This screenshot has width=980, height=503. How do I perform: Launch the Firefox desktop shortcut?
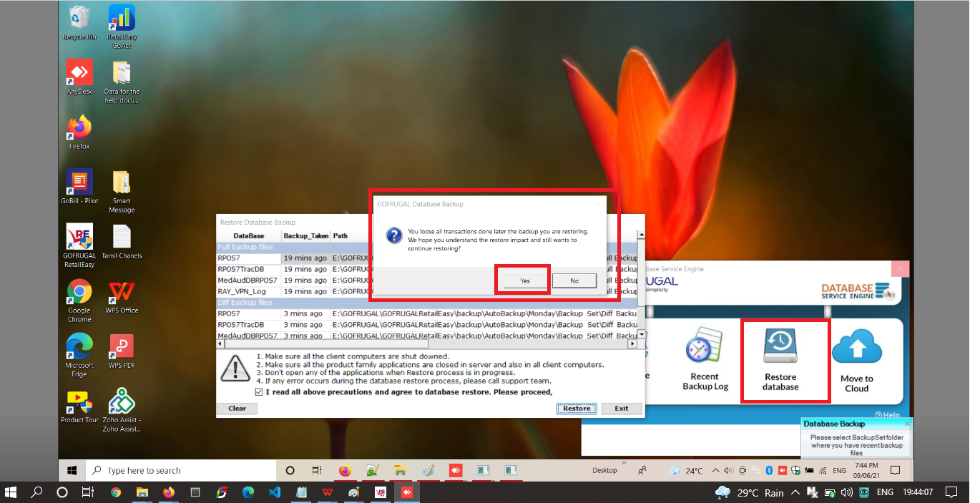[79, 132]
